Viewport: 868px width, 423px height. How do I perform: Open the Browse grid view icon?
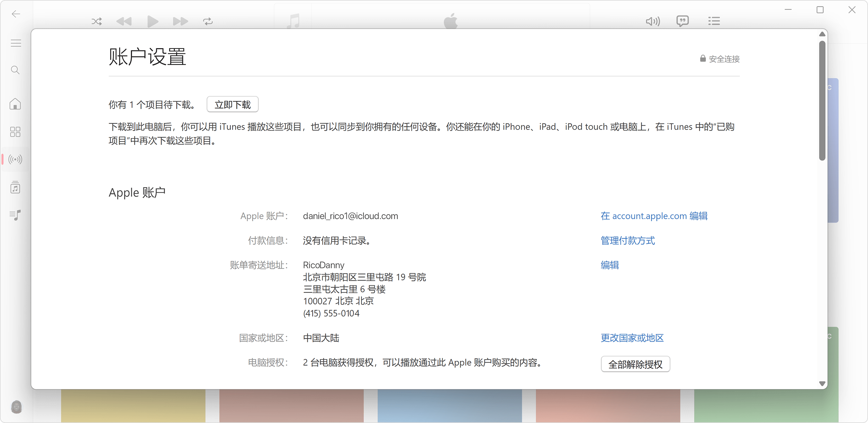pos(15,132)
